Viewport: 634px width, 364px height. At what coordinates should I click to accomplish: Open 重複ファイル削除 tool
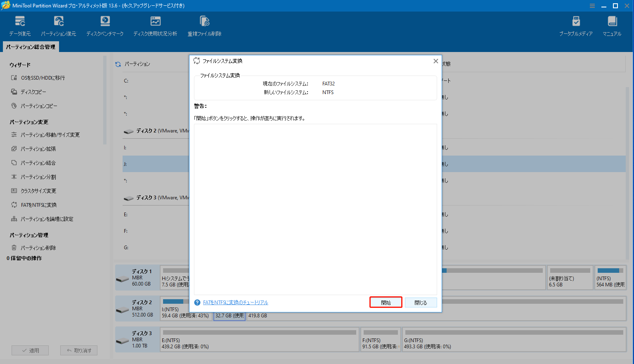point(204,26)
